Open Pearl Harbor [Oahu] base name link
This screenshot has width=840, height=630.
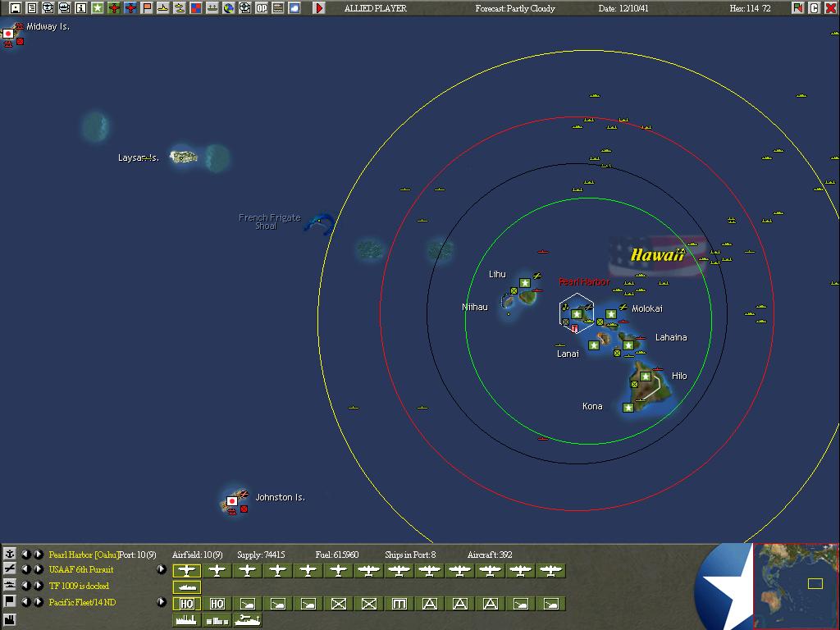[84, 555]
